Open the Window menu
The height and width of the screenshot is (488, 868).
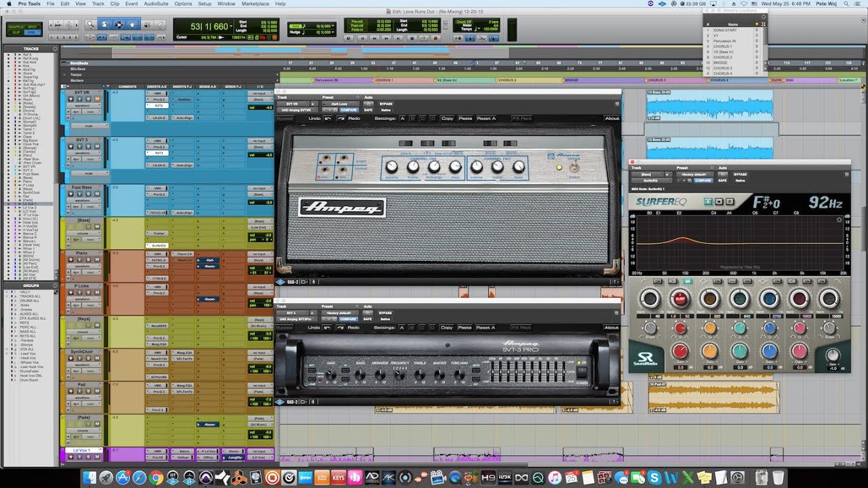point(226,3)
